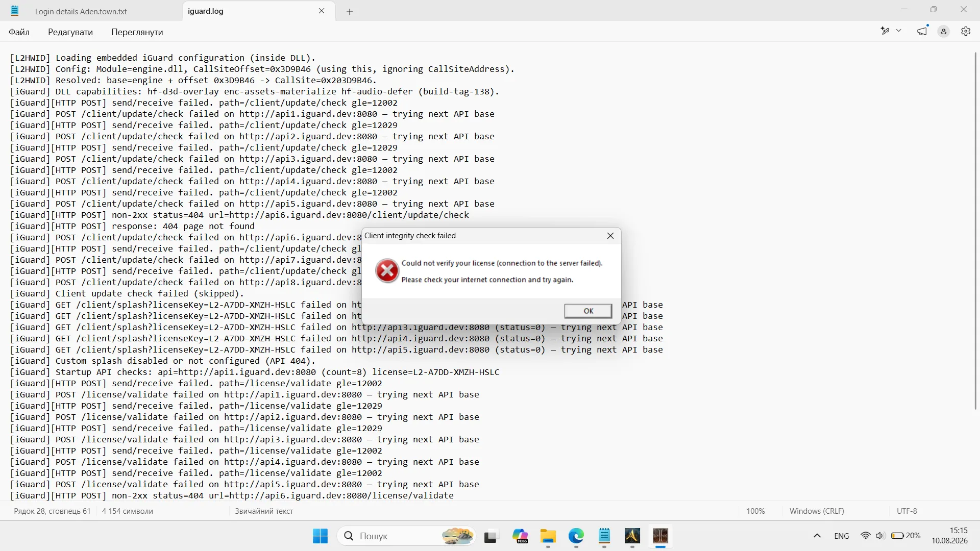Click the UTF-8 encoding indicator
The image size is (980, 551).
[x=907, y=511]
